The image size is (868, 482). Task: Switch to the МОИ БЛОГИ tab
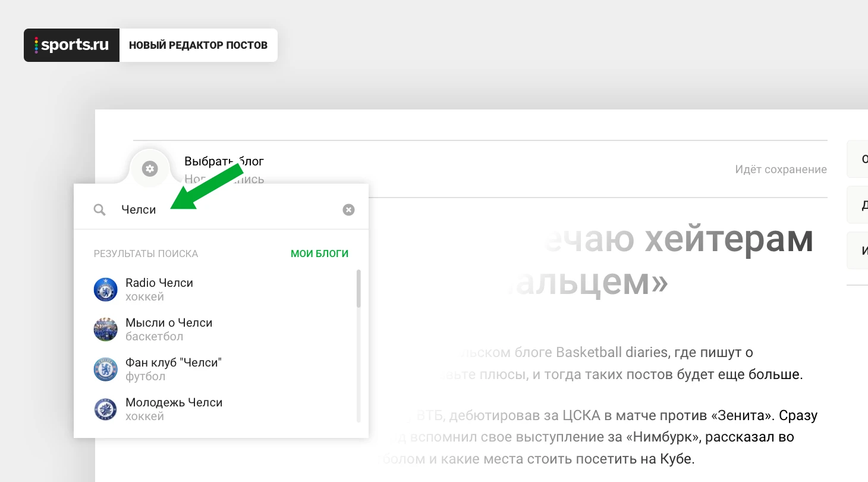click(x=319, y=253)
